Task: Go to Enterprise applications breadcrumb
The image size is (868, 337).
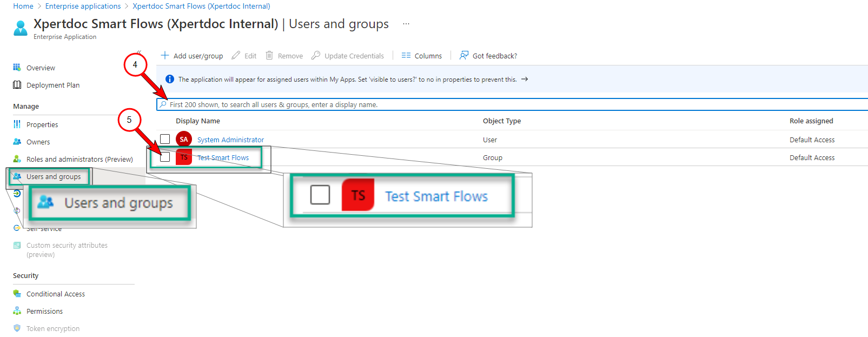Action: point(83,6)
